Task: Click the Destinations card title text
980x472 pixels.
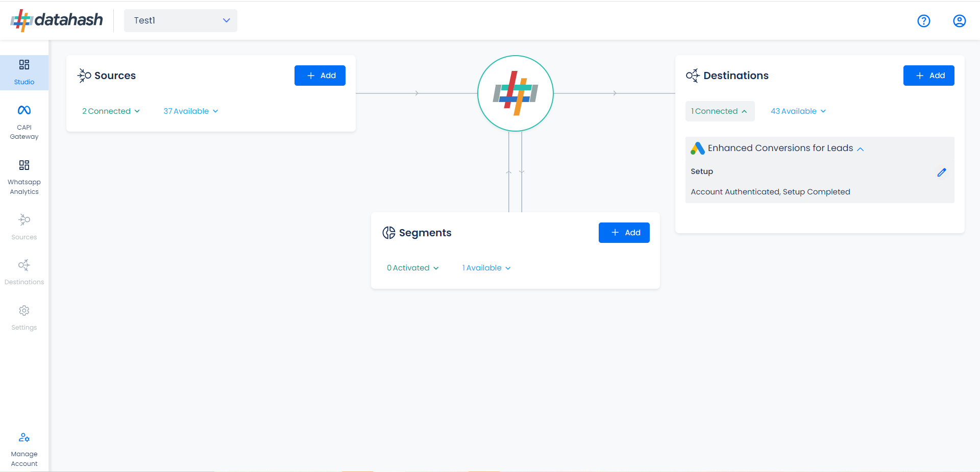Action: (736, 76)
